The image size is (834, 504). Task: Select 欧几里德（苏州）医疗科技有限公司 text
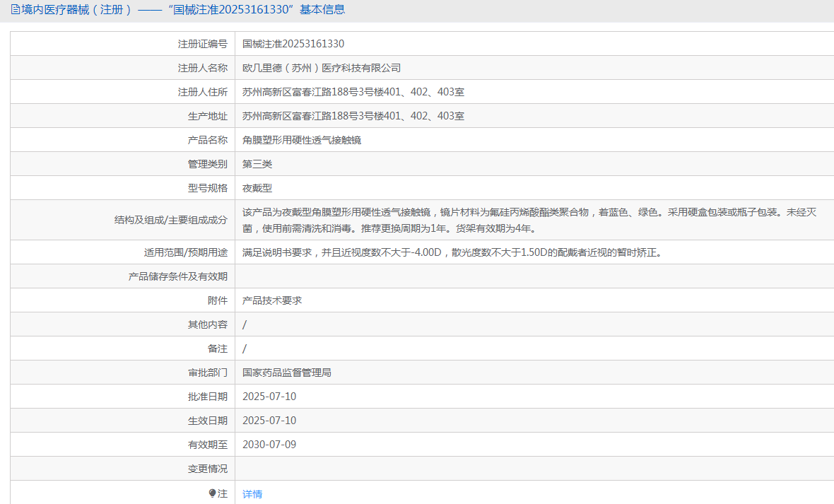322,68
